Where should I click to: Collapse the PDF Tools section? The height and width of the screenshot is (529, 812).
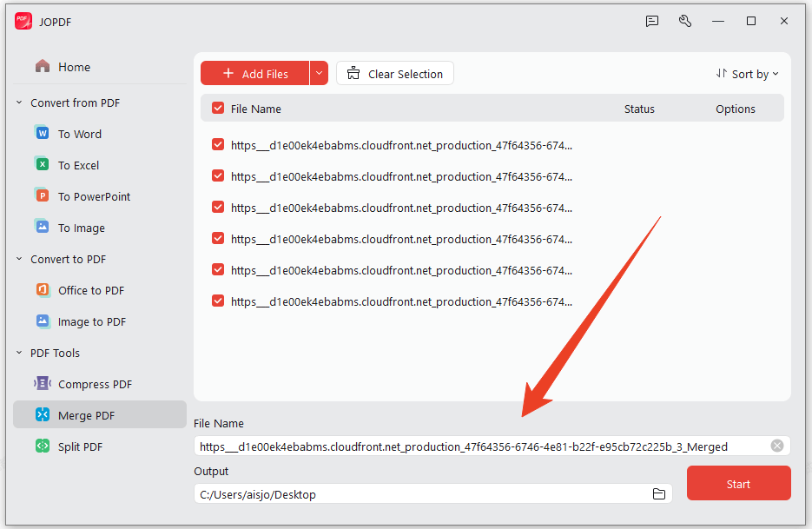[x=19, y=353]
